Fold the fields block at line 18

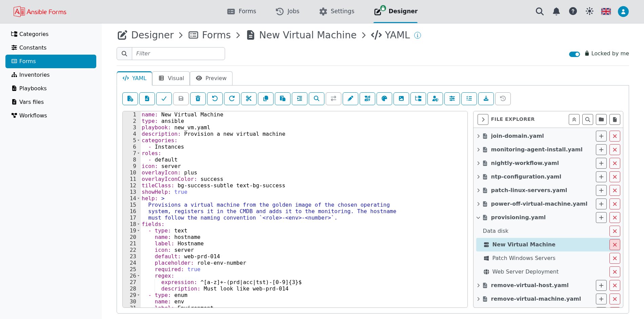139,224
